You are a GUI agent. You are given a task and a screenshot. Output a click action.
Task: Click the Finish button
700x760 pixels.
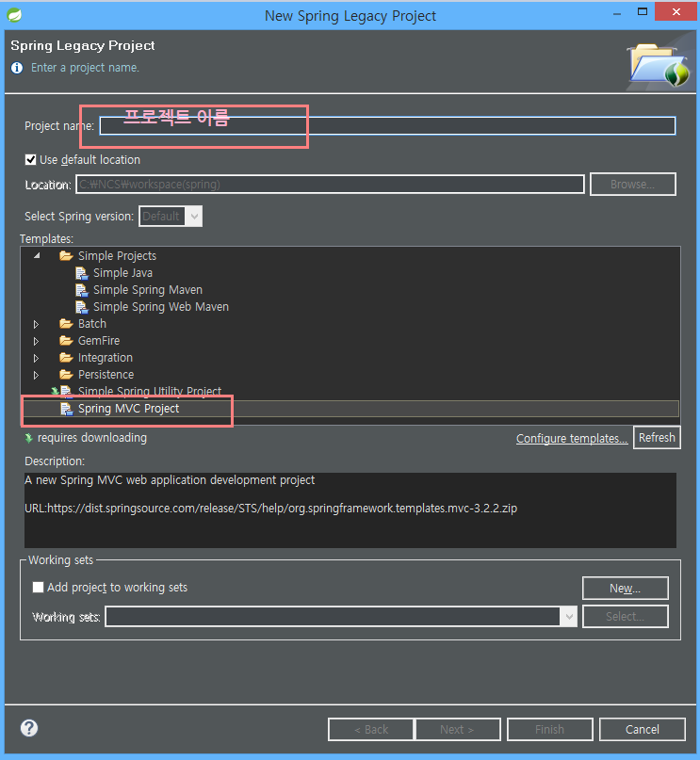[549, 730]
